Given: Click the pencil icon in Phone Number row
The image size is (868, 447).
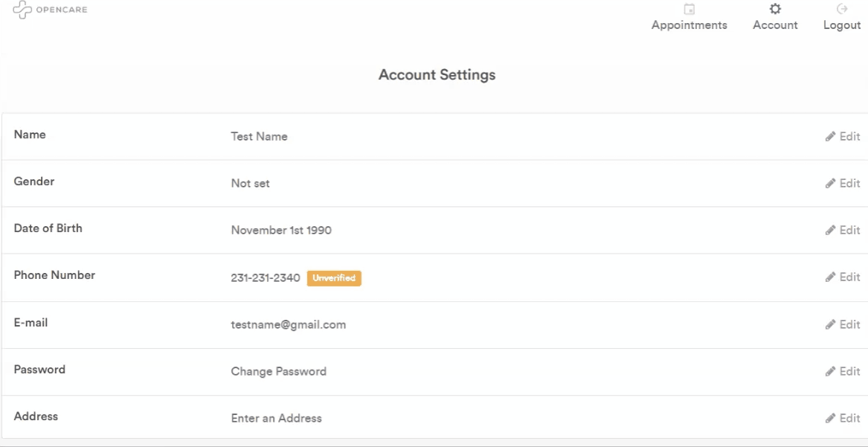Looking at the screenshot, I should [x=830, y=277].
